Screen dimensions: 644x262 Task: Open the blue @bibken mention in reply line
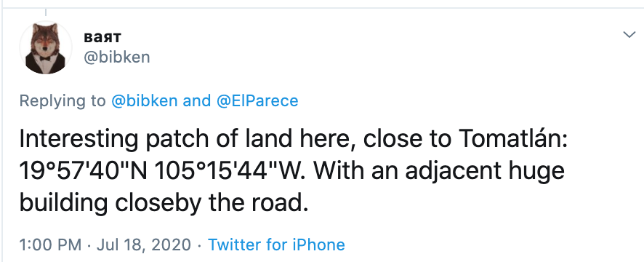[x=145, y=100]
